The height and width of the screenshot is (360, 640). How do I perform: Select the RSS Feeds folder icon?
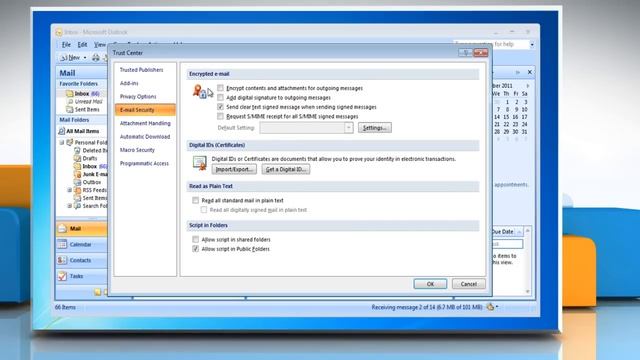[77, 190]
